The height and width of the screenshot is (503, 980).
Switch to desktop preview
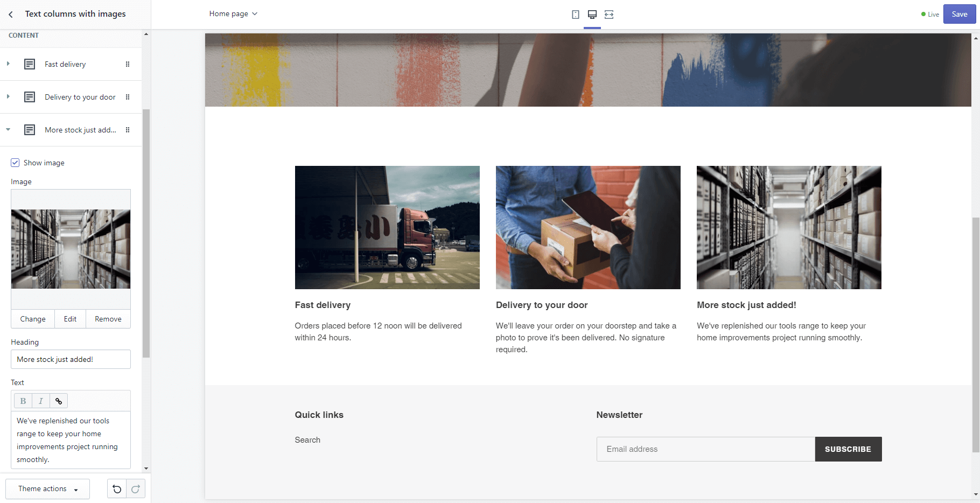pos(592,15)
